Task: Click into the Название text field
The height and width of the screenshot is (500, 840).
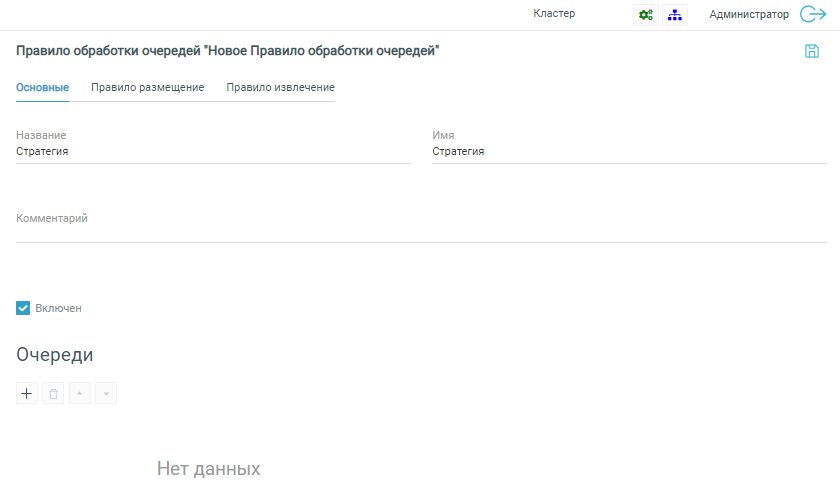Action: pyautogui.click(x=213, y=152)
